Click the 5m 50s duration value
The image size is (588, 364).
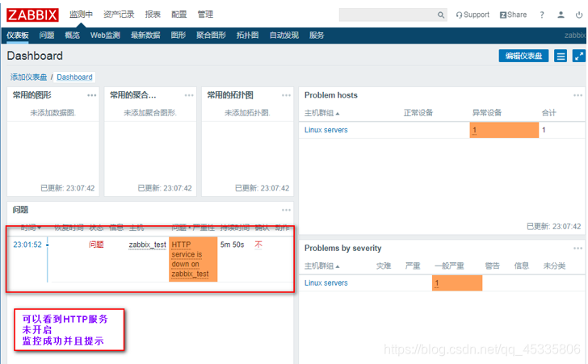(232, 245)
